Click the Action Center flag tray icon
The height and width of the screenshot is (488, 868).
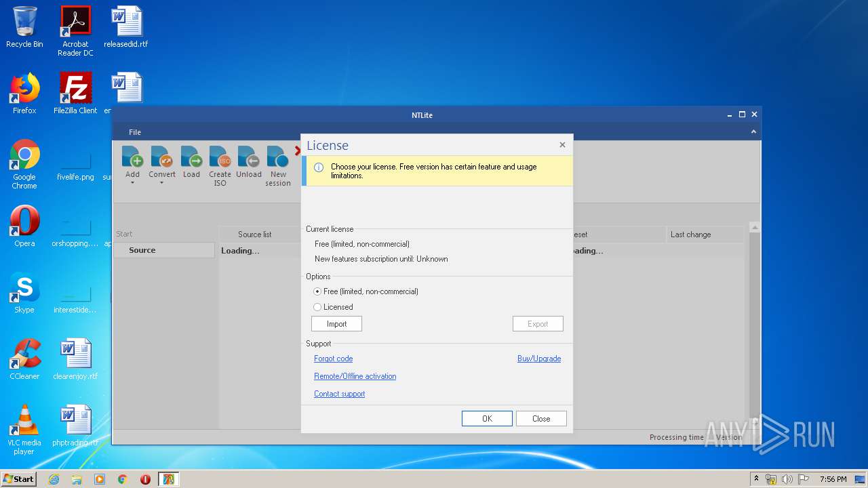(802, 479)
